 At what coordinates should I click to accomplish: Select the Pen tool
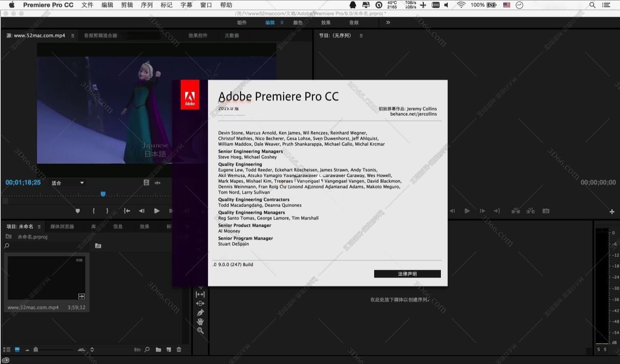pos(200,313)
